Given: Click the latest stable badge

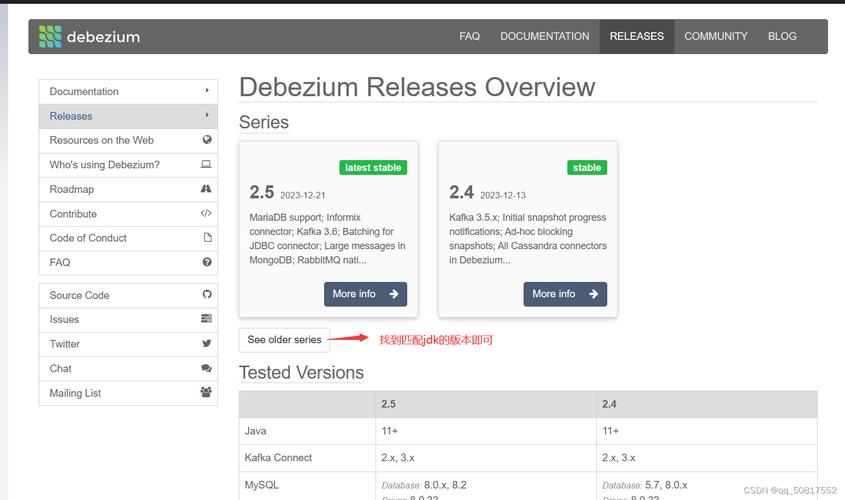Looking at the screenshot, I should (x=373, y=168).
